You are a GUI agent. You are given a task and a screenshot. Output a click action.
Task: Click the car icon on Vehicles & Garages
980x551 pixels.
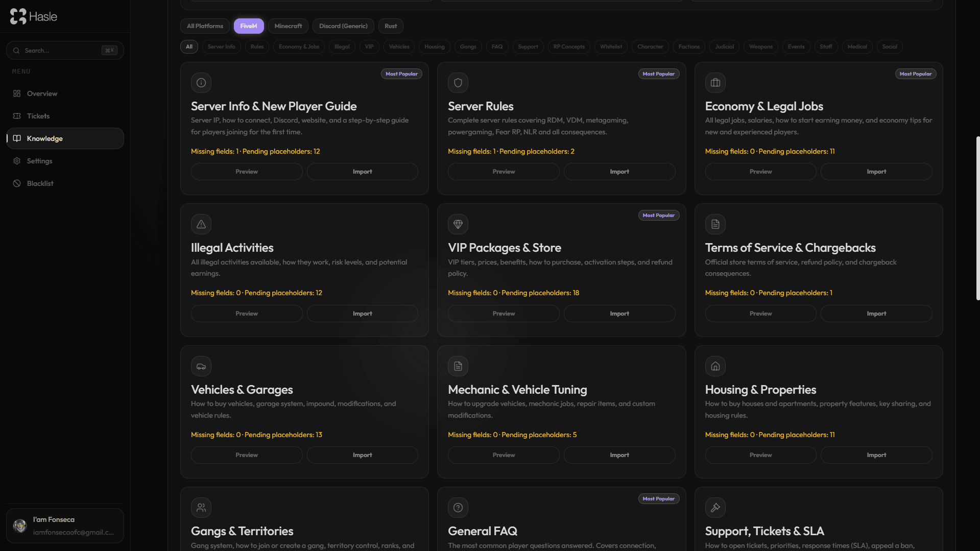(x=201, y=366)
